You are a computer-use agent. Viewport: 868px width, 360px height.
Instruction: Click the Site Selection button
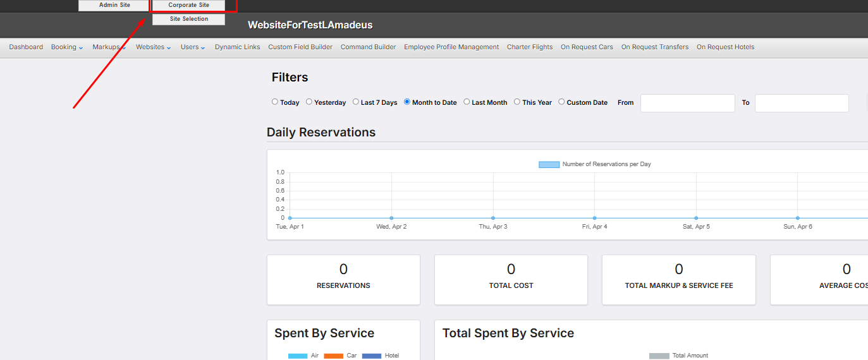click(x=188, y=19)
